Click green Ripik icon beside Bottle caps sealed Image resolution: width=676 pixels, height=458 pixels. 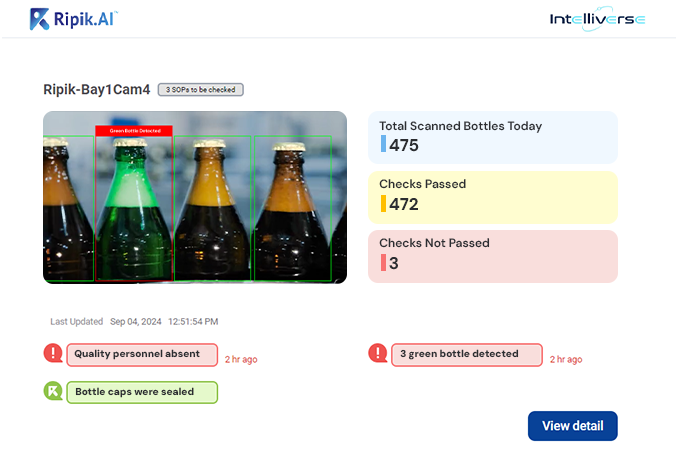click(53, 391)
